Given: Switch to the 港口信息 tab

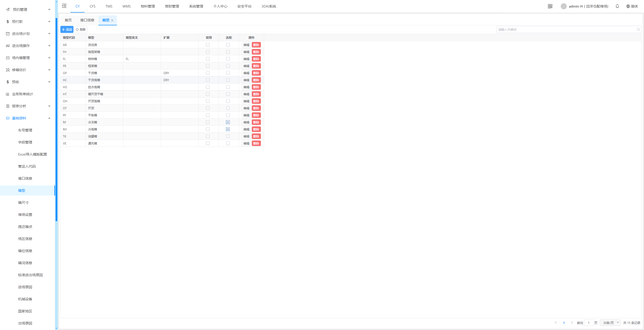Looking at the screenshot, I should [x=87, y=20].
